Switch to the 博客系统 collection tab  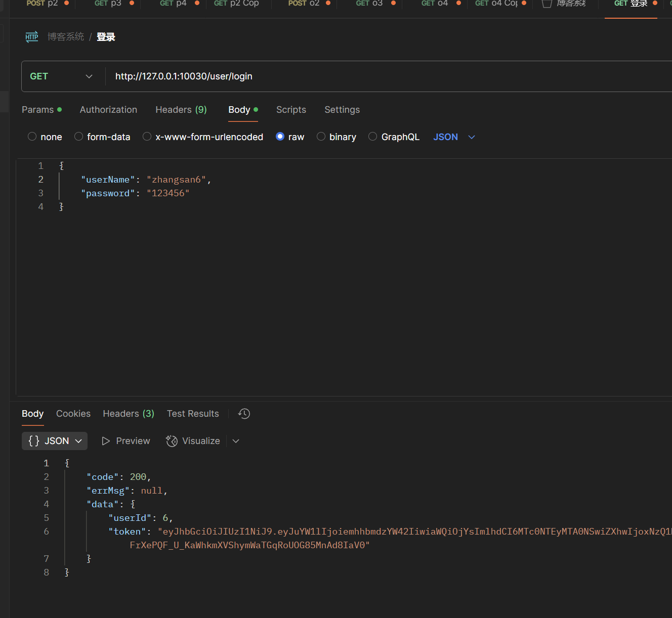click(564, 4)
